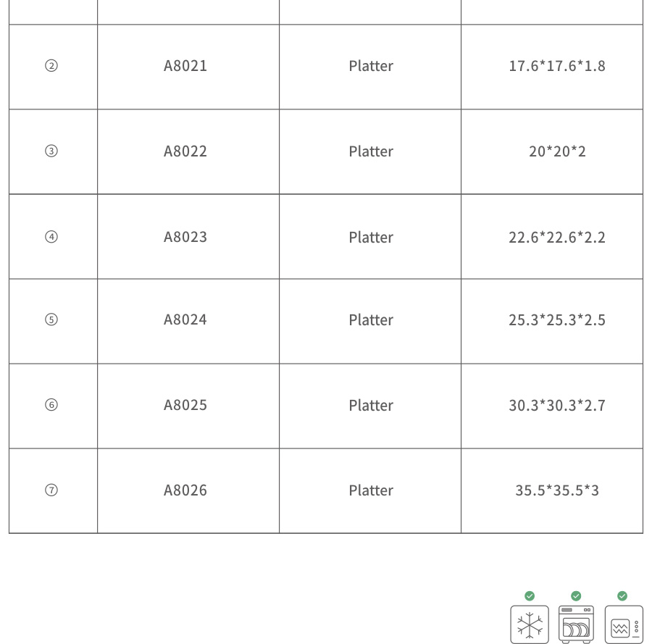Click the green checkmark above the snowflake icon
The height and width of the screenshot is (644, 652).
point(530,595)
